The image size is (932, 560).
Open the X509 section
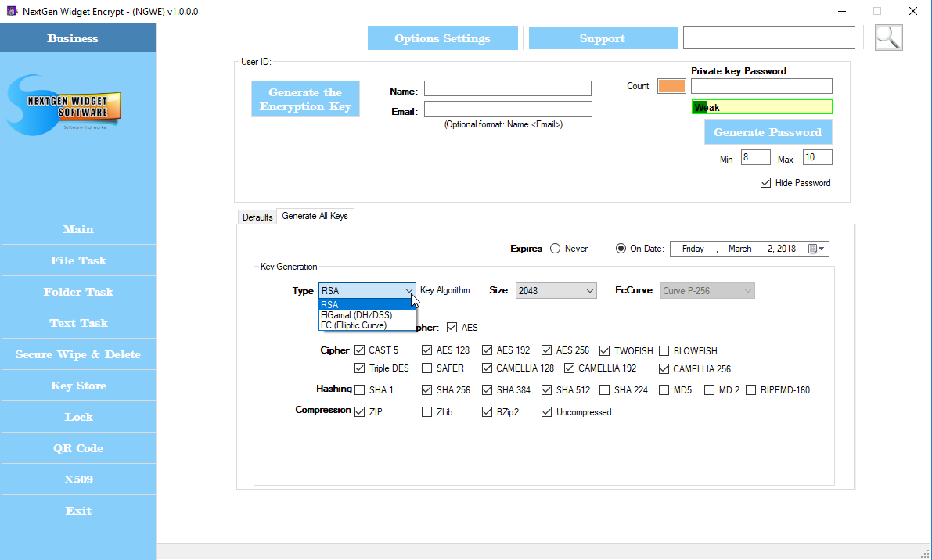78,479
